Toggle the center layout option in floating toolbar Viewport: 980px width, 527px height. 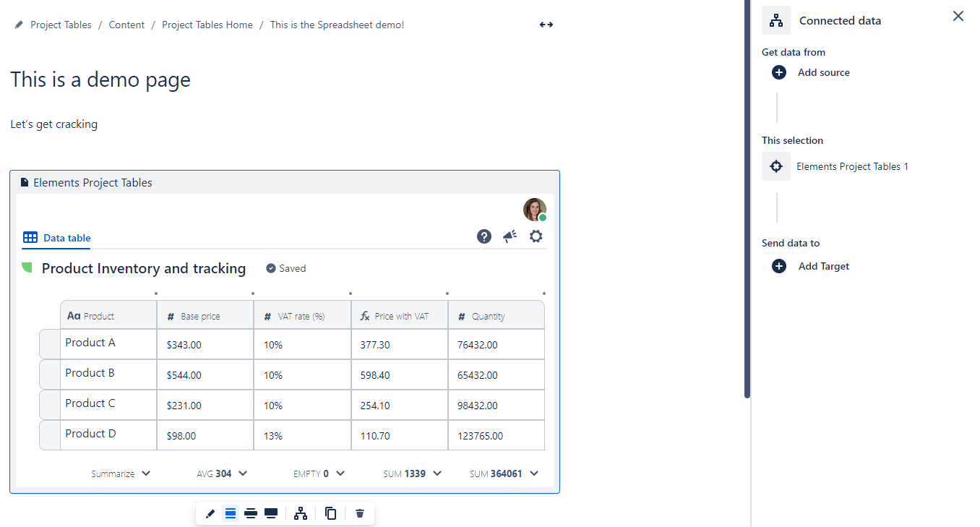(231, 513)
